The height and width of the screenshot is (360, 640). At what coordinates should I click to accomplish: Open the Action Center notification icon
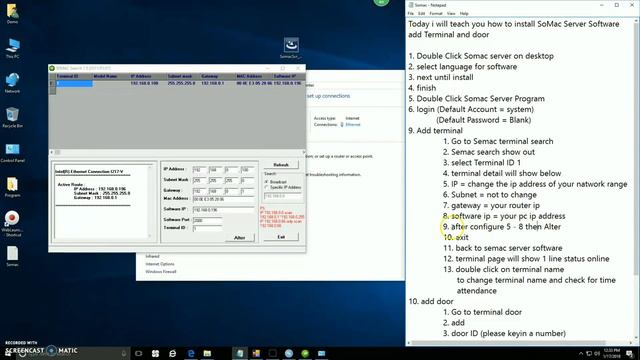[629, 353]
